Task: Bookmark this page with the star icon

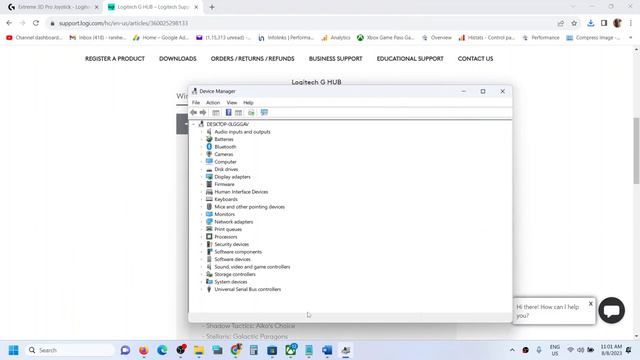Action: point(574,23)
